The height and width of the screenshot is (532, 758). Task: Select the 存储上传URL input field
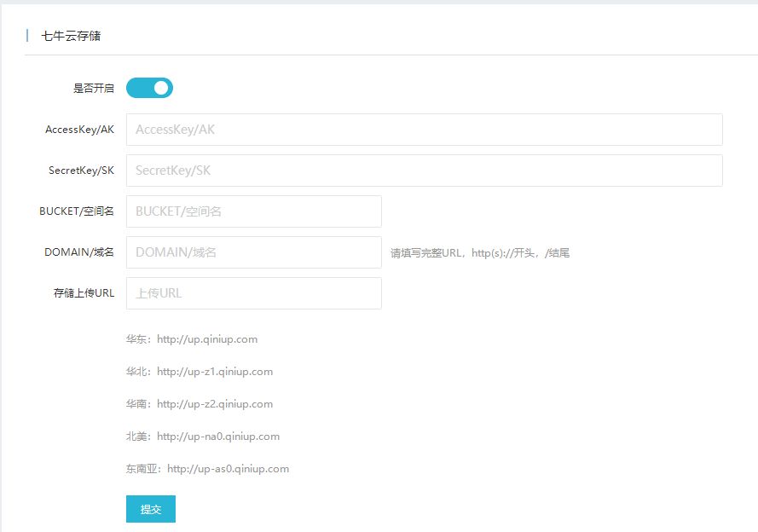pyautogui.click(x=253, y=292)
